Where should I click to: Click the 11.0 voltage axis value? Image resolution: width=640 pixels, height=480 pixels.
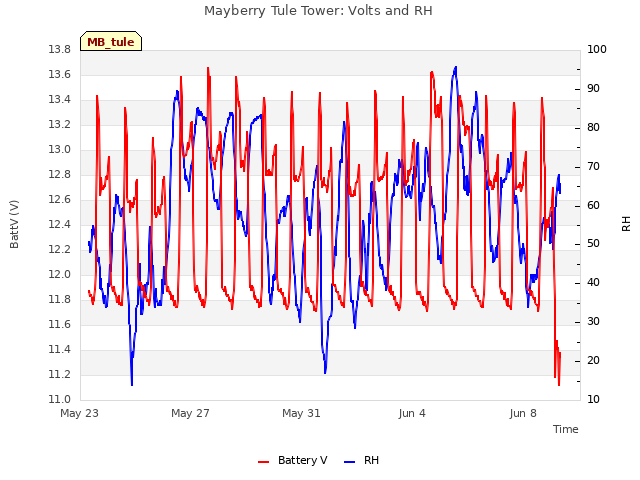[x=60, y=400]
